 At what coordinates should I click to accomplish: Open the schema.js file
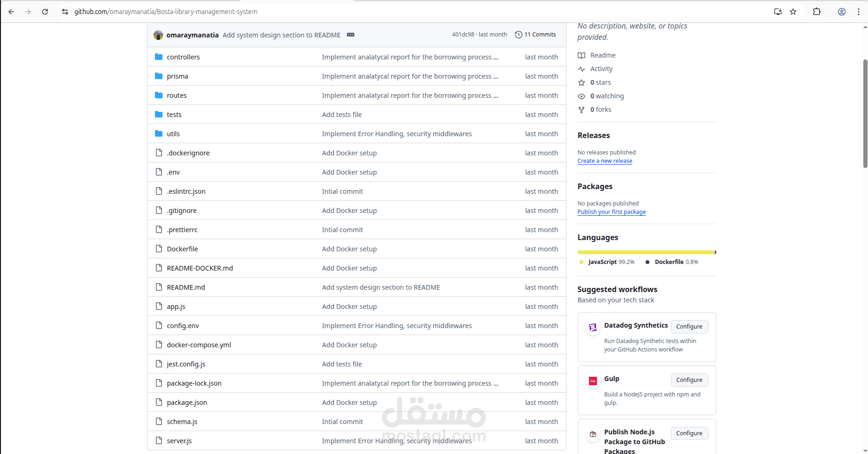point(182,422)
